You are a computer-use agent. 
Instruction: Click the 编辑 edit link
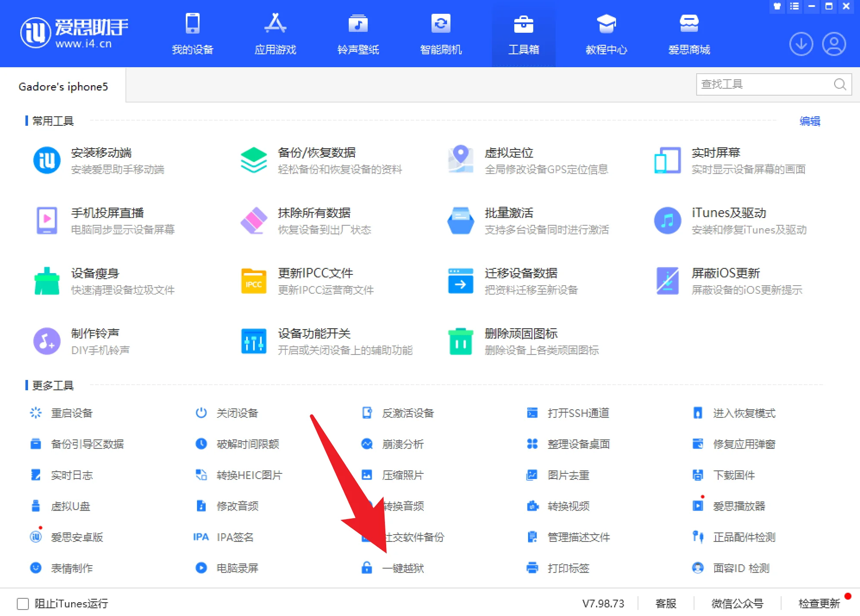pos(810,121)
